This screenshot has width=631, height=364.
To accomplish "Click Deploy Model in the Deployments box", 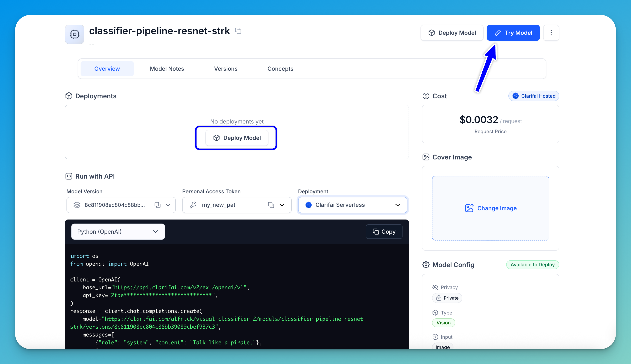I will 237,138.
